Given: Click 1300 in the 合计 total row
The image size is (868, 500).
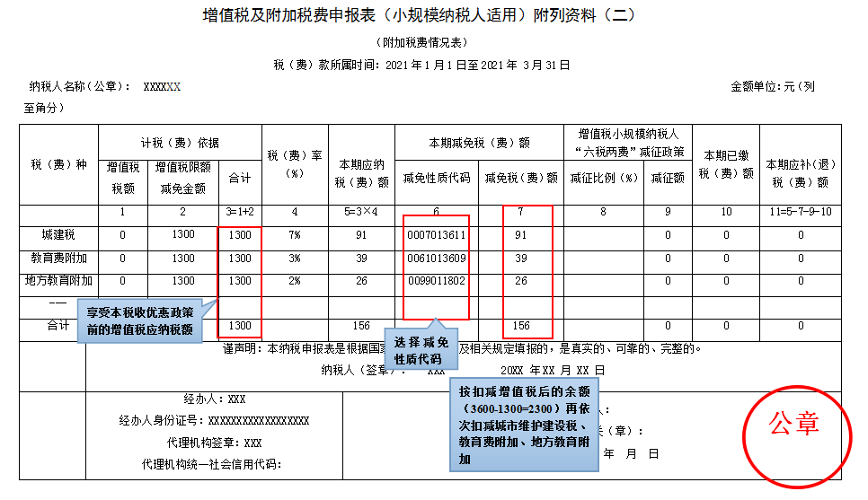Looking at the screenshot, I should point(240,326).
